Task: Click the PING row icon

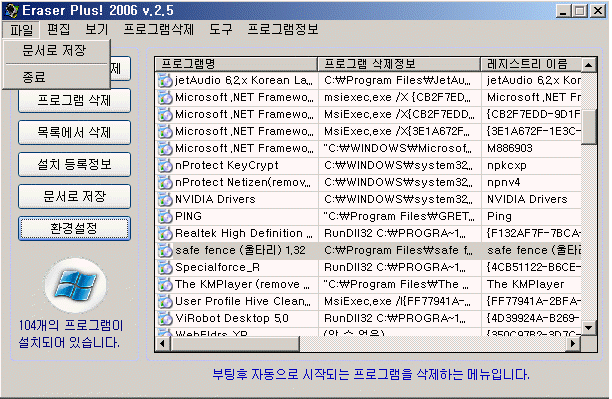Action: point(165,217)
